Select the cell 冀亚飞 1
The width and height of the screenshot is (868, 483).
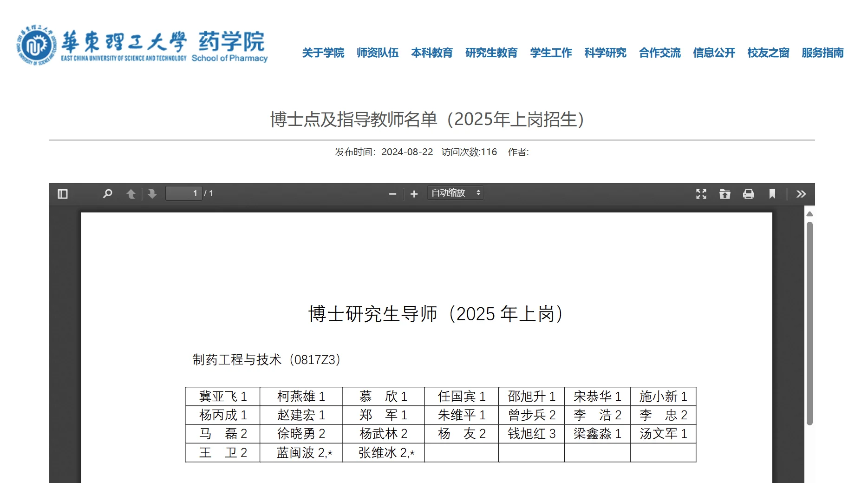tap(223, 397)
